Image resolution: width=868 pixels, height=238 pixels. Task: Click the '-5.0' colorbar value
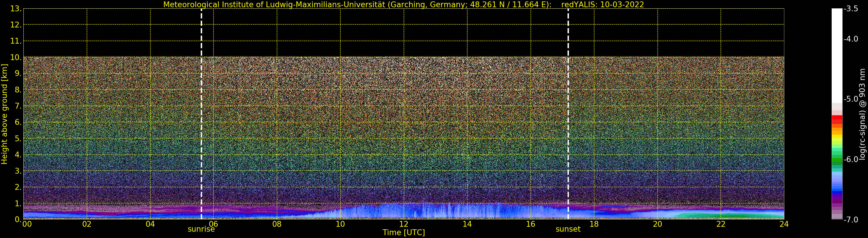coord(851,99)
